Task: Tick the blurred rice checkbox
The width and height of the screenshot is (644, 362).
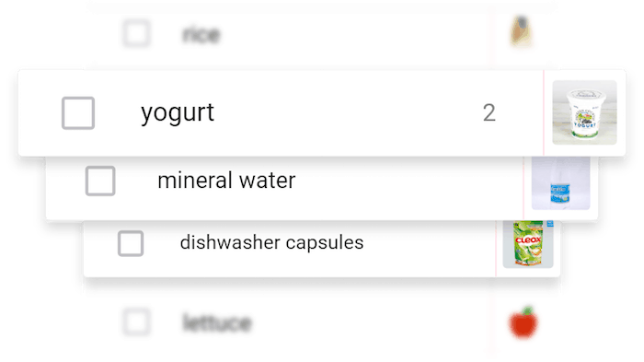Action: (136, 34)
